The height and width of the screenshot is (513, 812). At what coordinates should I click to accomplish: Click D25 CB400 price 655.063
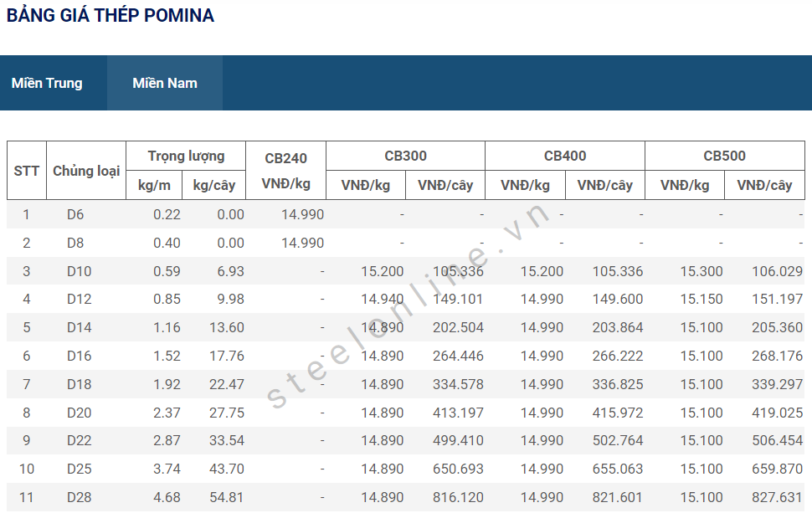click(x=618, y=469)
